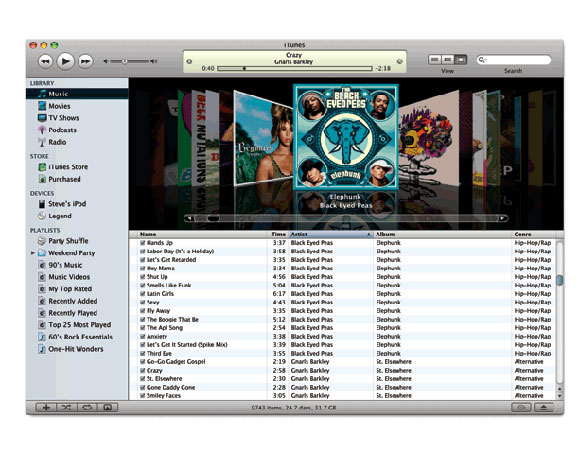Go back to the previous track

(x=45, y=61)
